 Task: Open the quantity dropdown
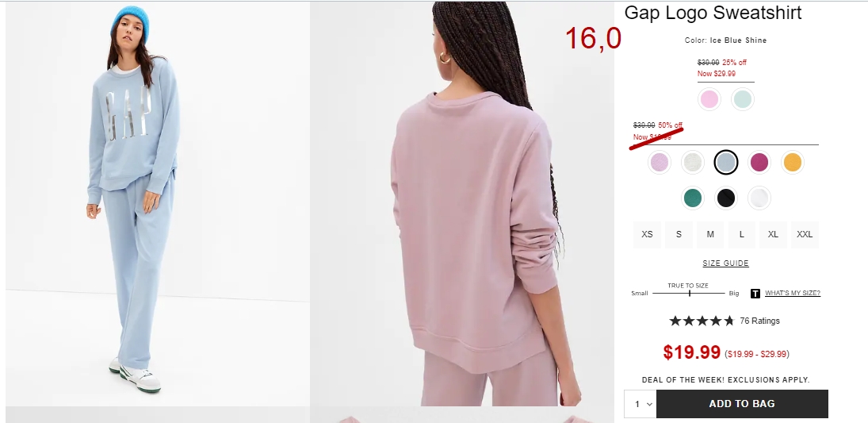coord(640,404)
